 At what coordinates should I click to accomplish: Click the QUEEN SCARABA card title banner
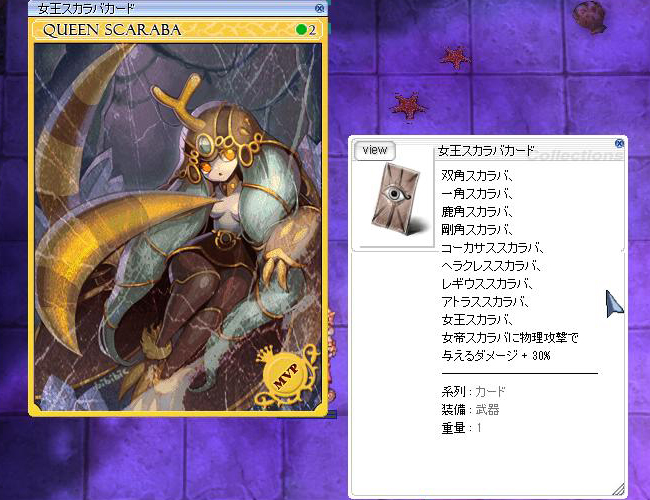tap(178, 30)
